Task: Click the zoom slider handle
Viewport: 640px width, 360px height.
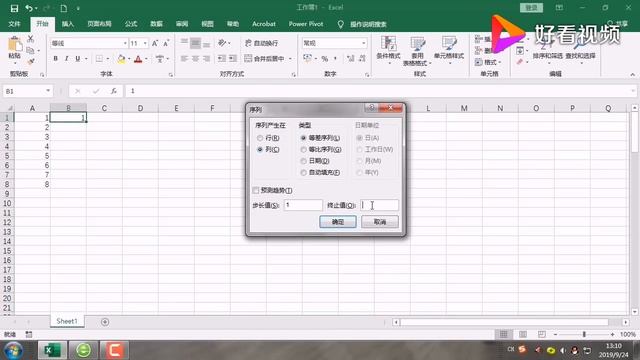Action: 584,334
